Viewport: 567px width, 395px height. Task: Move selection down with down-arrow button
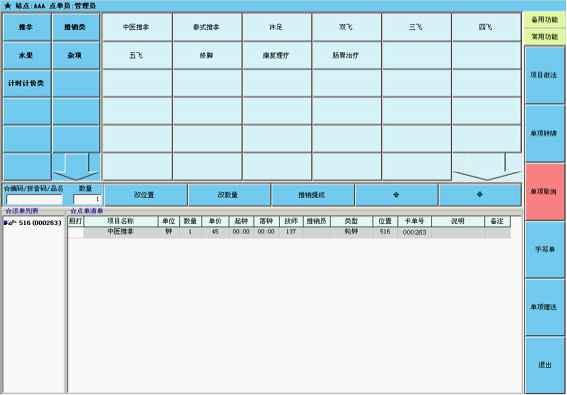[480, 195]
